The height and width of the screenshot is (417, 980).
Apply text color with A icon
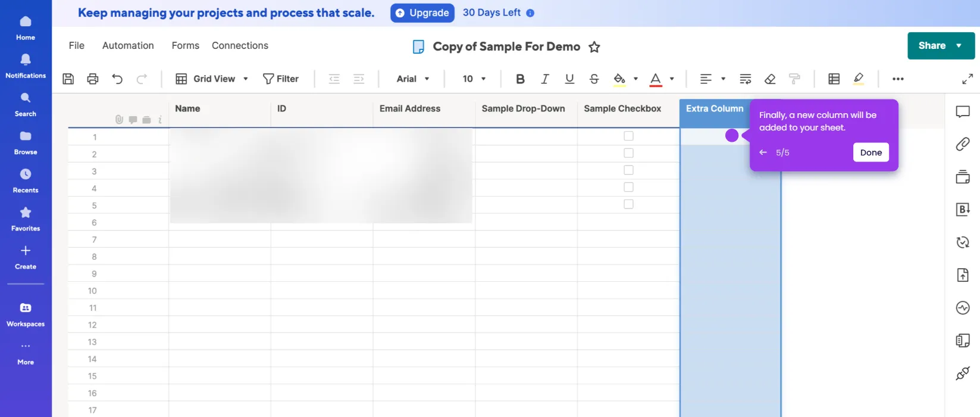pos(656,79)
